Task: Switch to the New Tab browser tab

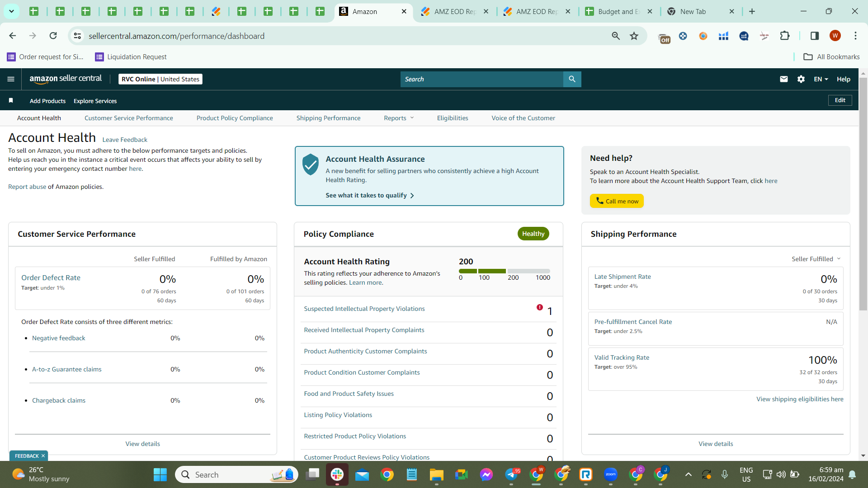Action: pyautogui.click(x=701, y=11)
